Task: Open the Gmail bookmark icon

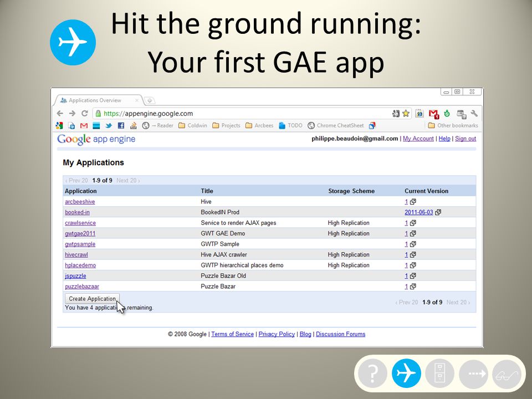Action: [84, 126]
